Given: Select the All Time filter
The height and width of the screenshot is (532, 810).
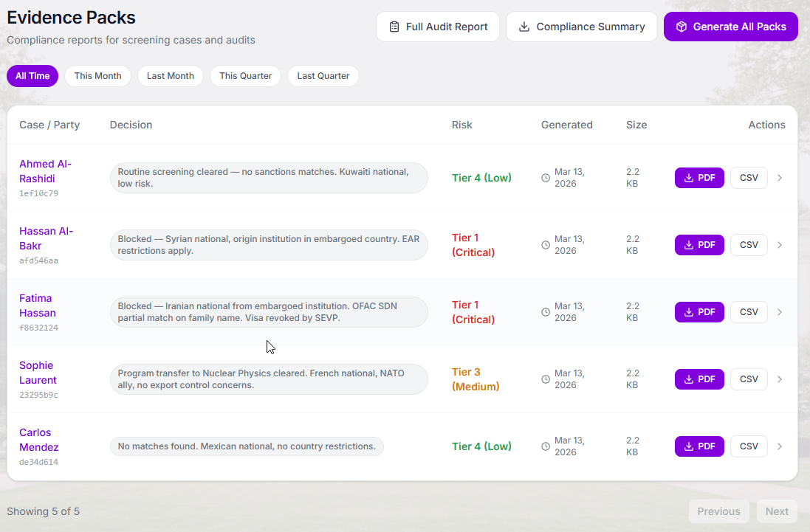Looking at the screenshot, I should pyautogui.click(x=32, y=76).
